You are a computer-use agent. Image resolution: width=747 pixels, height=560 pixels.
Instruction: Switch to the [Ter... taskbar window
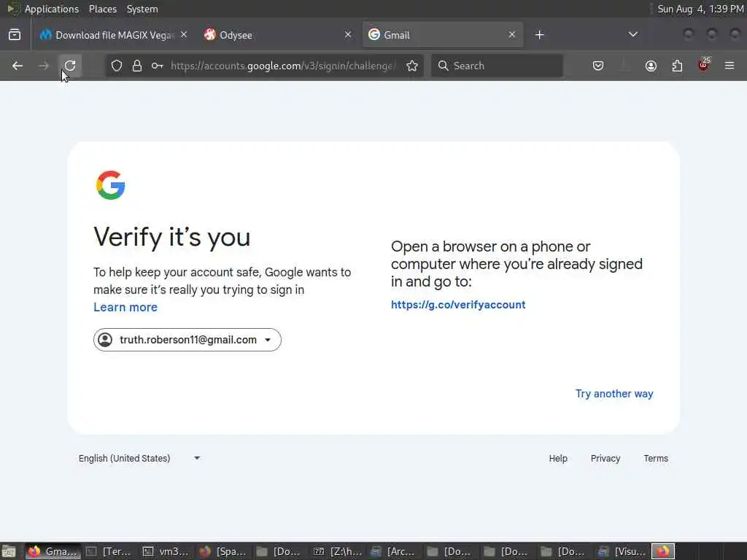point(109,551)
